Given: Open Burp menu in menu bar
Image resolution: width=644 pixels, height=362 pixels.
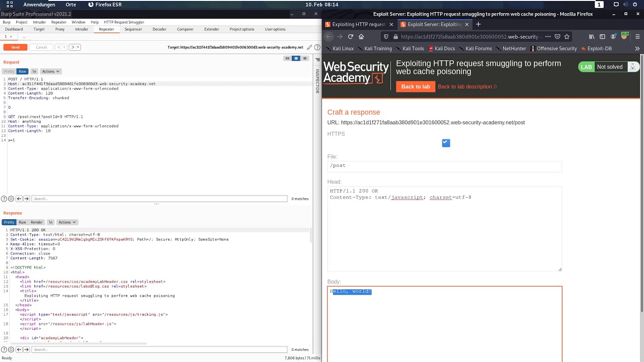Looking at the screenshot, I should click(x=6, y=22).
